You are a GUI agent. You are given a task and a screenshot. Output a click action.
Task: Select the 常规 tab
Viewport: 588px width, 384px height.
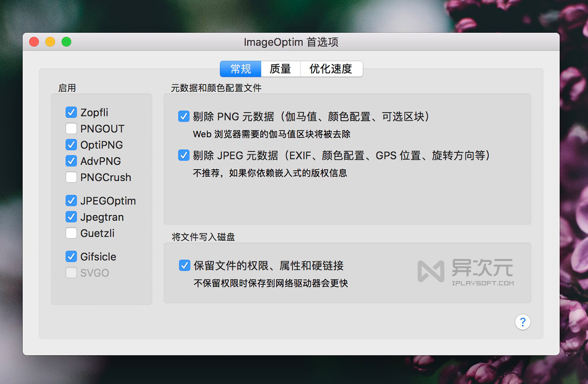point(240,69)
